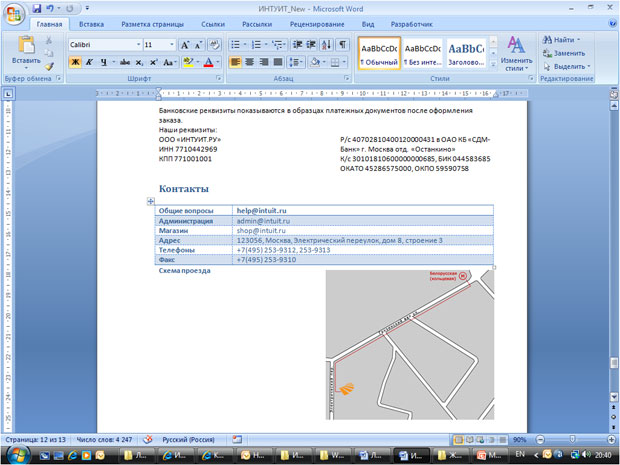Viewport: 620px width, 465px height.
Task: Open the line spacing dropdown
Action: click(x=296, y=62)
